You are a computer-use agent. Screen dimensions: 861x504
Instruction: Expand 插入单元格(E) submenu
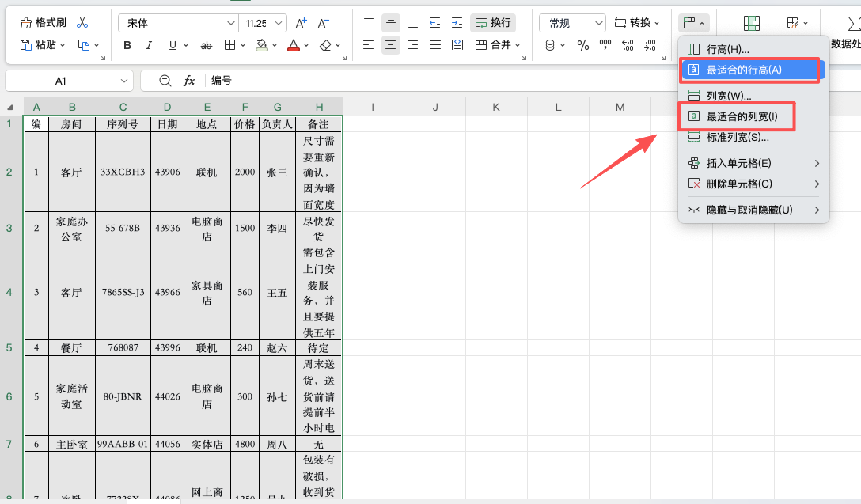point(753,163)
